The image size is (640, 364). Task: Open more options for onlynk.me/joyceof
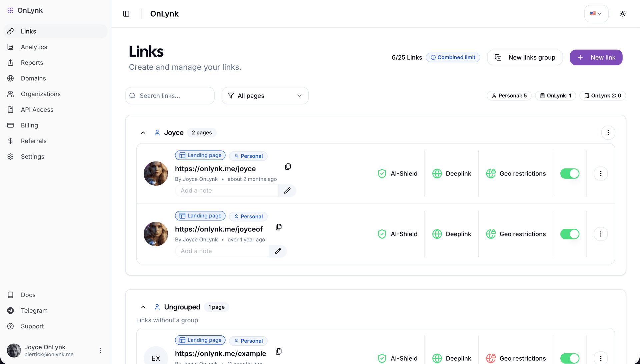pyautogui.click(x=601, y=234)
